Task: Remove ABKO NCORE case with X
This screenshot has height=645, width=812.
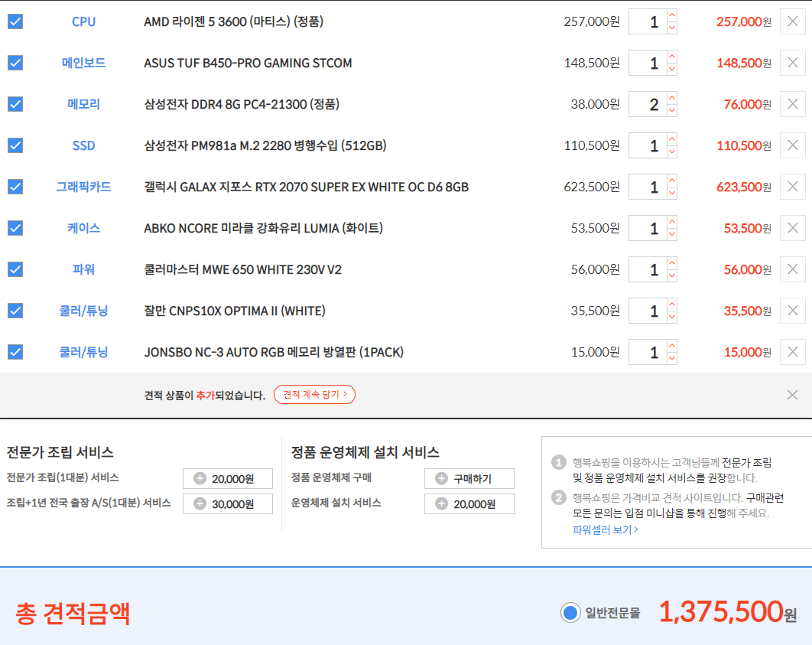Action: pos(792,228)
